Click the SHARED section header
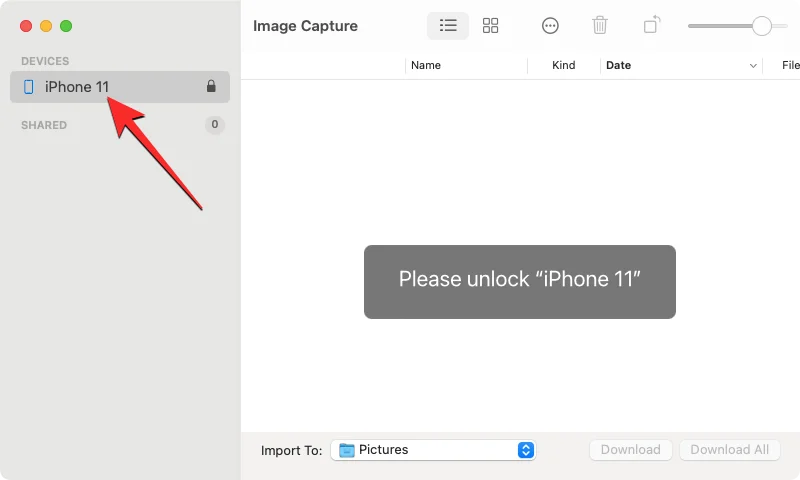The image size is (800, 480). coord(44,125)
